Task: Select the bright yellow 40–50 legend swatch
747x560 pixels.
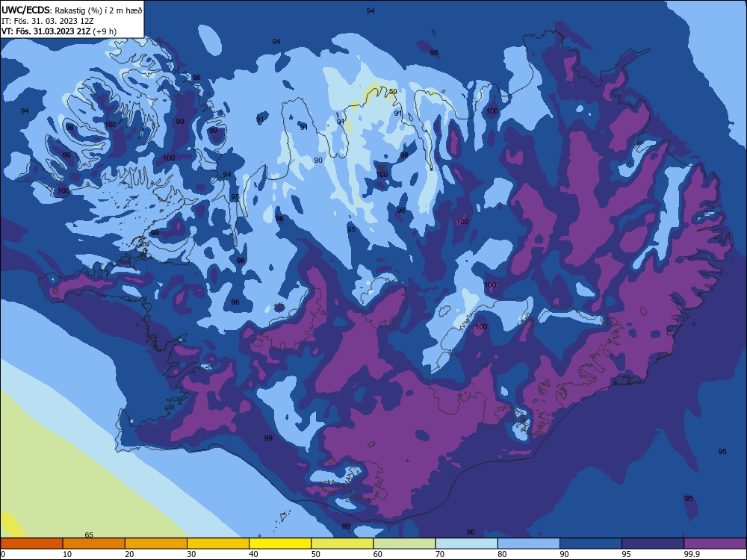Action: pyautogui.click(x=280, y=544)
